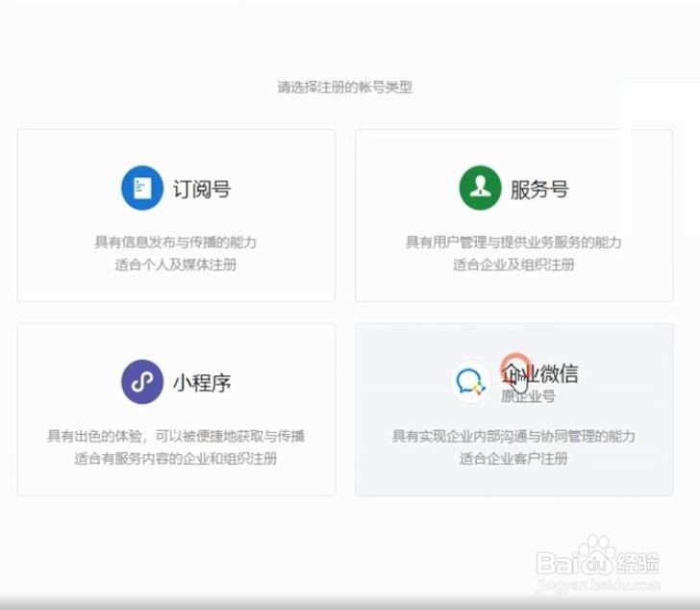Click the blue 订阅号 document icon
Image resolution: width=700 pixels, height=610 pixels.
coord(142,188)
